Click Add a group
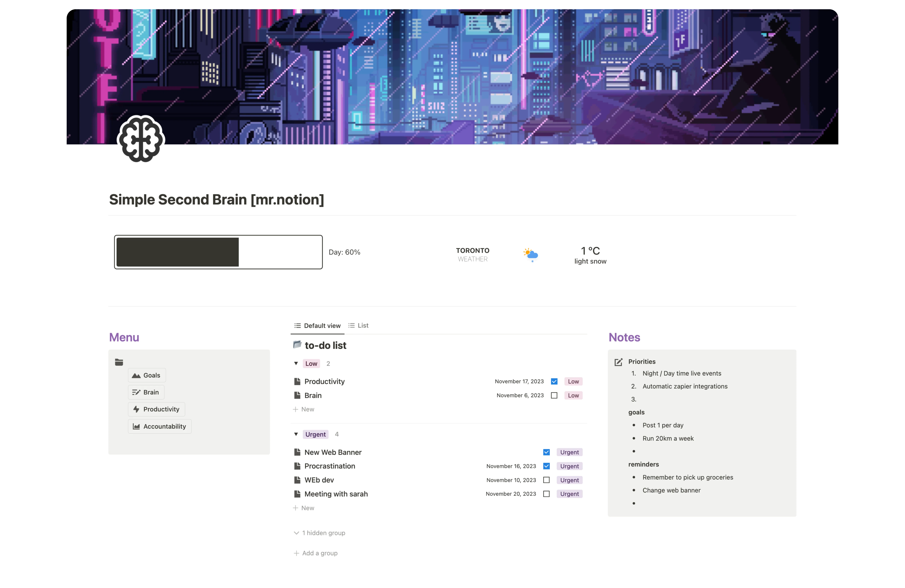This screenshot has width=905, height=588. coord(316,553)
